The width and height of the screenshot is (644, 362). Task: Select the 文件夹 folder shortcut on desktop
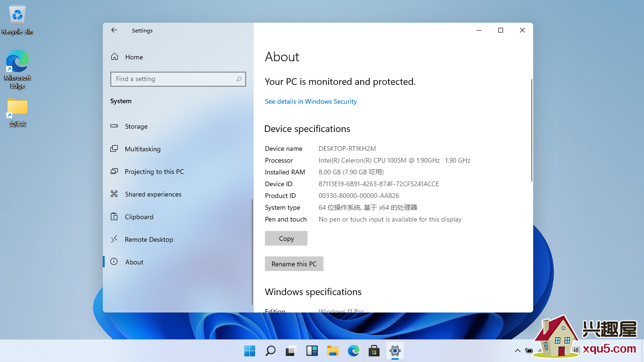pyautogui.click(x=17, y=113)
